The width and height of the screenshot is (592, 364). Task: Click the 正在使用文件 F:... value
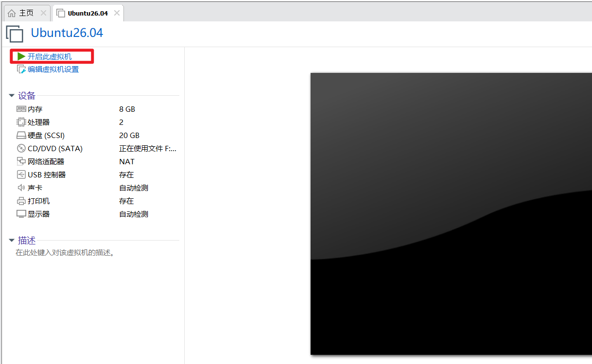[148, 149]
